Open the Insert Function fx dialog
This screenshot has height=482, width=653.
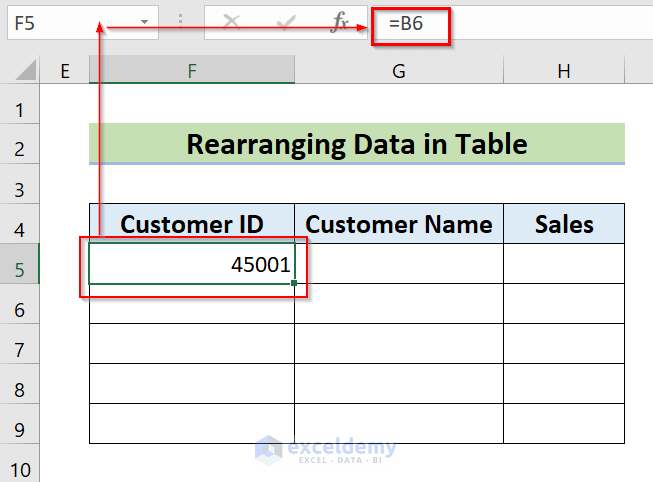[340, 22]
